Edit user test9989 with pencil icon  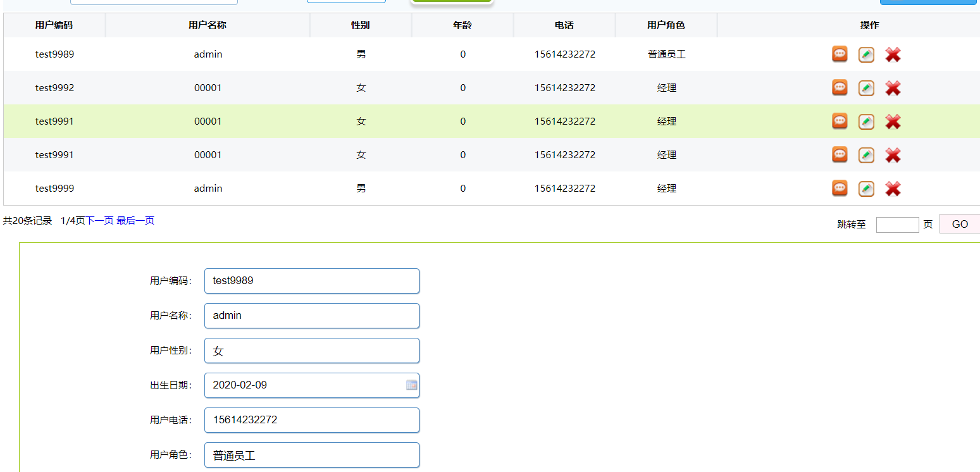pyautogui.click(x=866, y=55)
